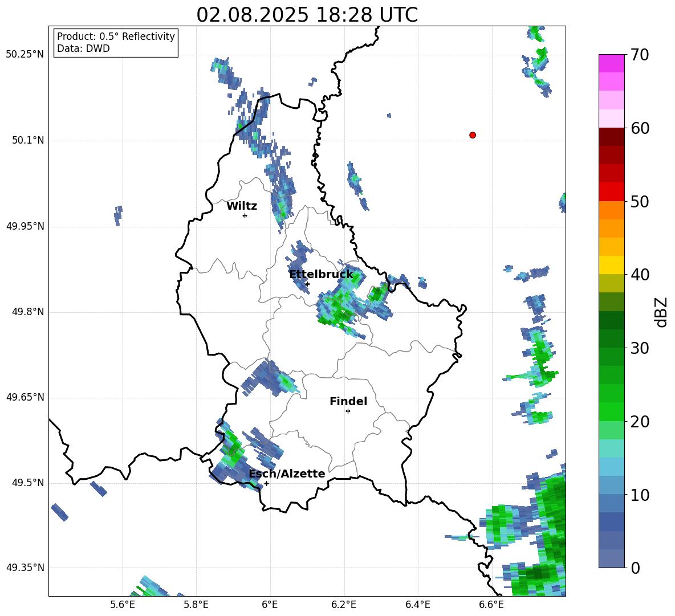The height and width of the screenshot is (616, 675).
Task: Click the 5.6°E longitude label
Action: [123, 605]
